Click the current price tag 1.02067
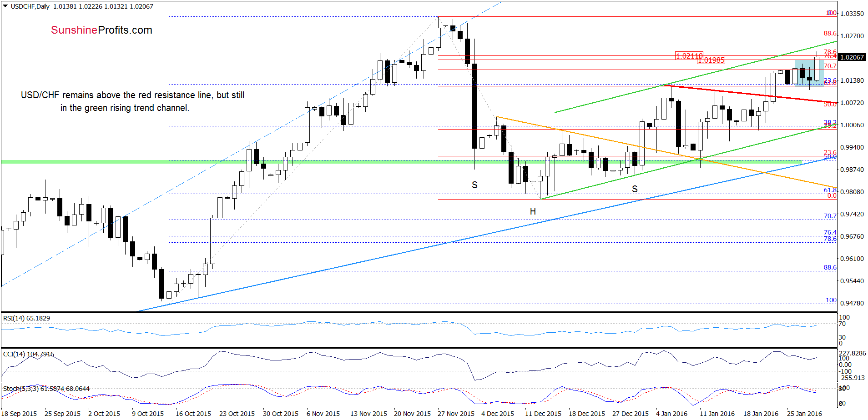 (852, 57)
